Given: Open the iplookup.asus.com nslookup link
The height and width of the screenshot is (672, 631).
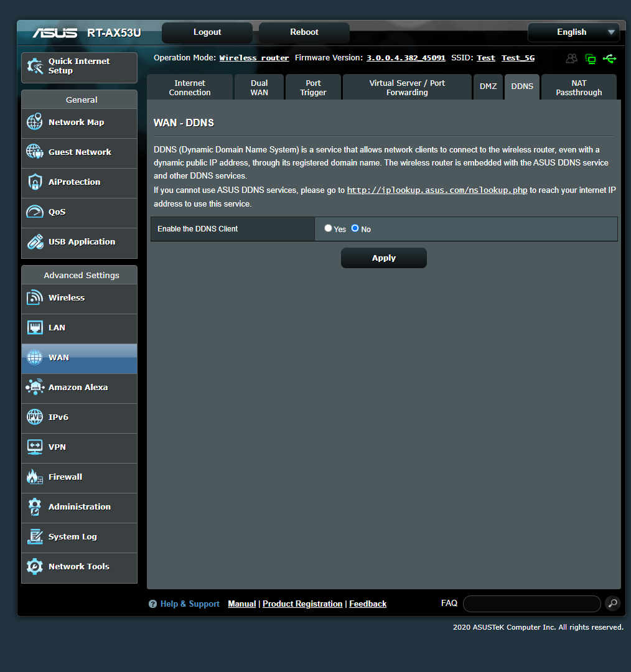Looking at the screenshot, I should point(437,190).
